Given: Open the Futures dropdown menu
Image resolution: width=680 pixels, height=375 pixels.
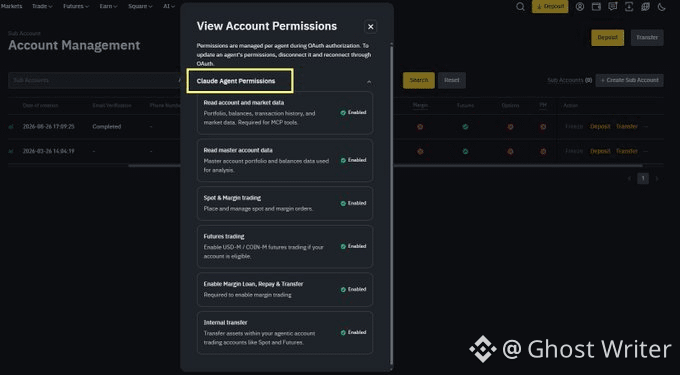Looking at the screenshot, I should (76, 7).
